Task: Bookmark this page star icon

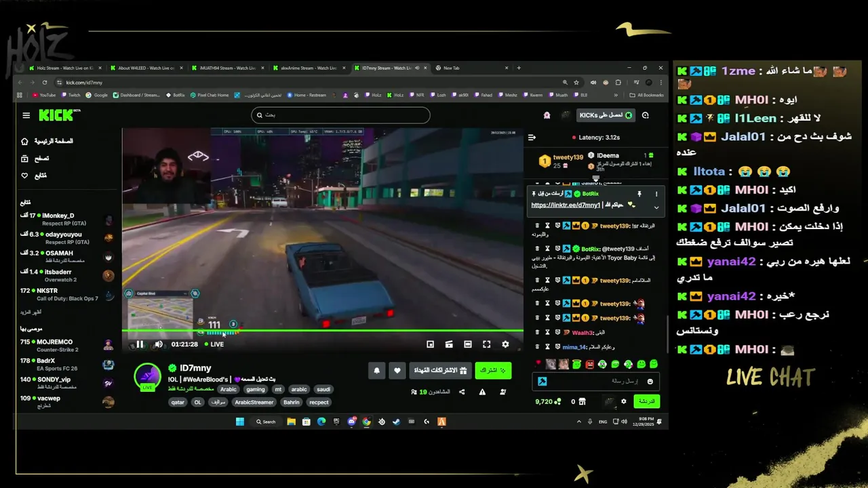Action: (x=577, y=82)
